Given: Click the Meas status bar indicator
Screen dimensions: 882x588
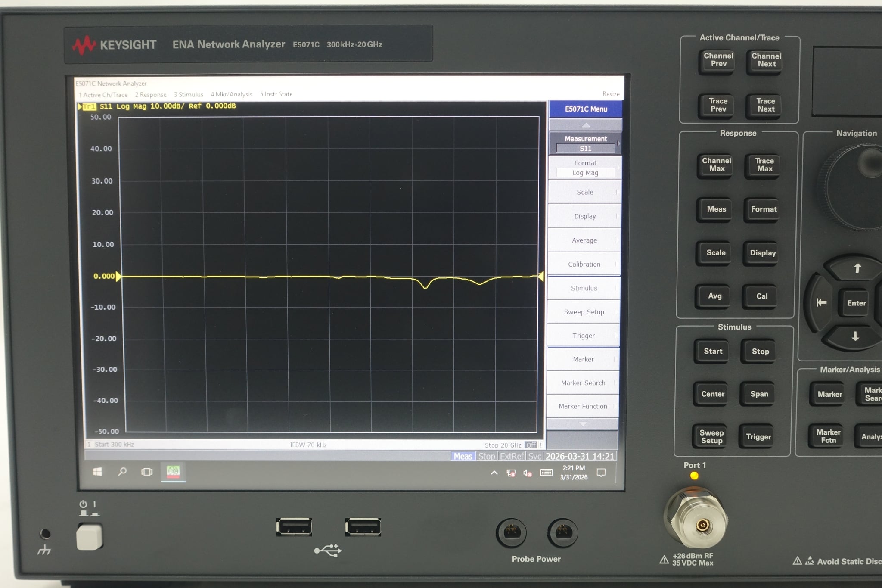Looking at the screenshot, I should (x=463, y=456).
